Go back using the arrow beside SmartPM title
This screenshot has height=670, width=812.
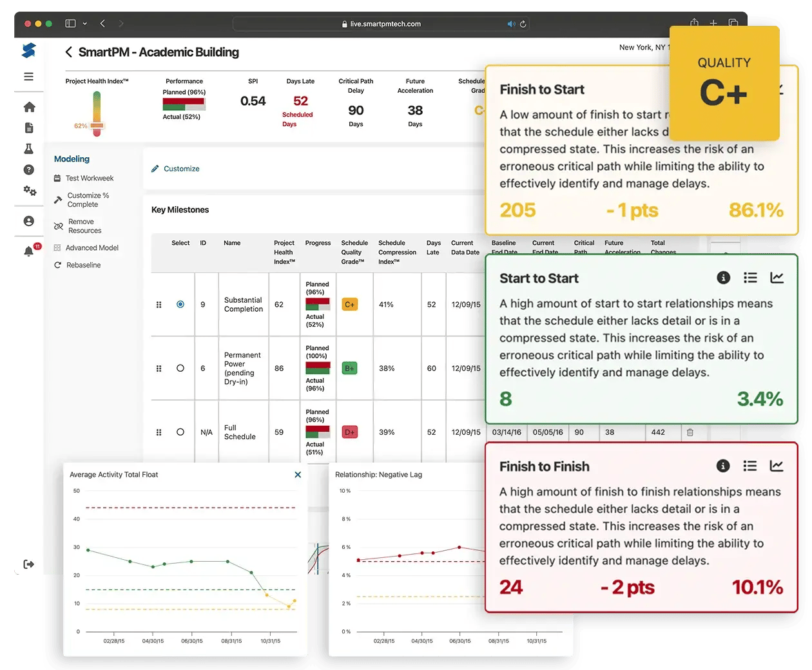click(68, 52)
